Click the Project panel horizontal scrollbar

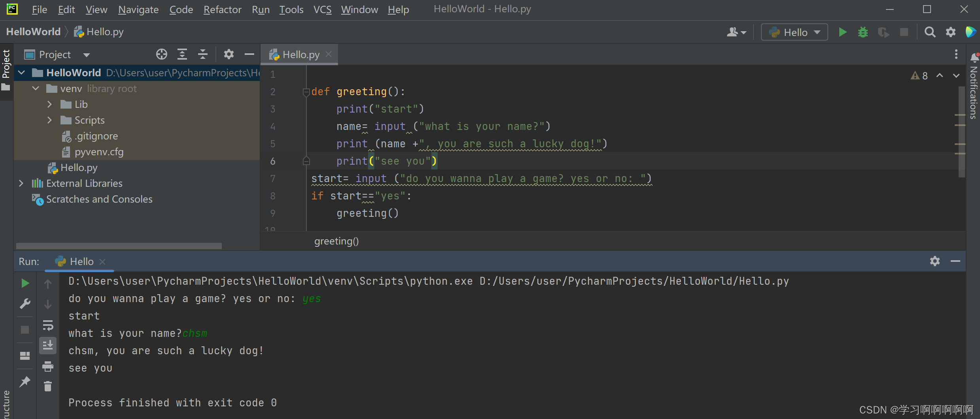tap(119, 246)
